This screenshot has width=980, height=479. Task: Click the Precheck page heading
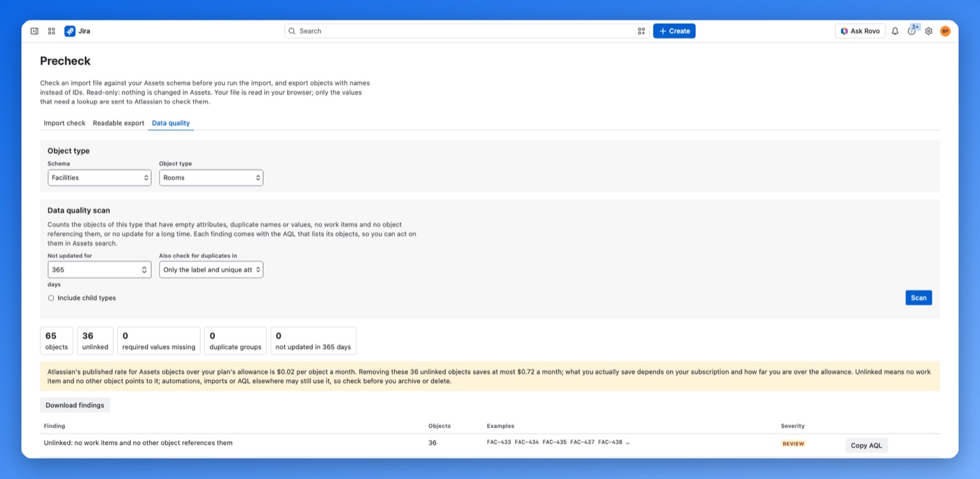click(x=65, y=61)
